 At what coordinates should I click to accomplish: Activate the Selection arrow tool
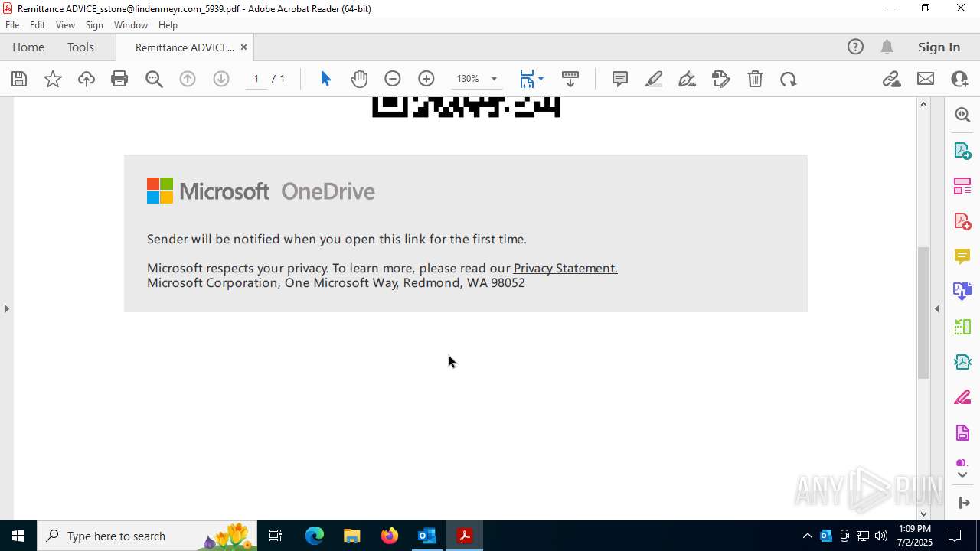[x=325, y=79]
